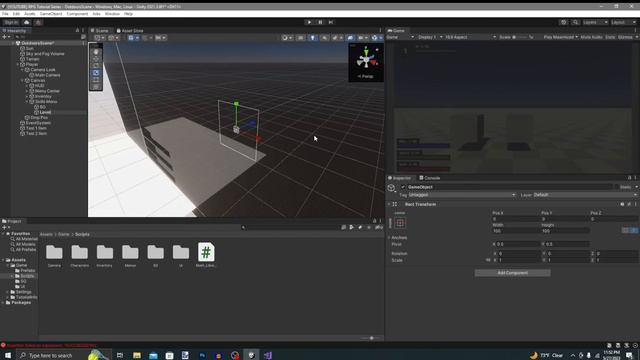Collapse the Player object in Hierarchy

click(x=18, y=64)
